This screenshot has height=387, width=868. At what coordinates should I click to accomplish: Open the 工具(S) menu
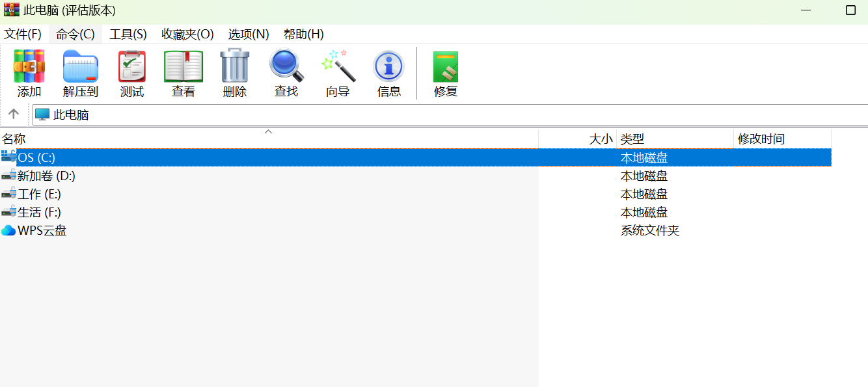click(128, 34)
